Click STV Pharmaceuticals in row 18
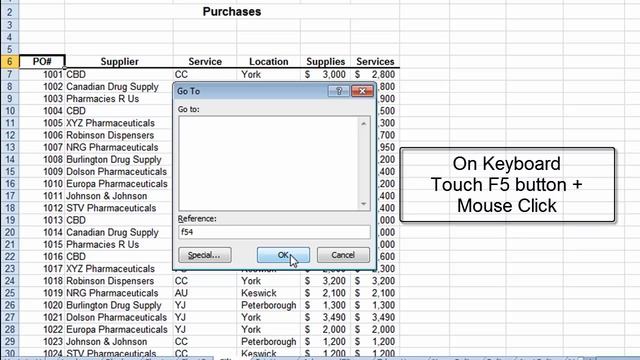The height and width of the screenshot is (360, 640). (x=111, y=208)
